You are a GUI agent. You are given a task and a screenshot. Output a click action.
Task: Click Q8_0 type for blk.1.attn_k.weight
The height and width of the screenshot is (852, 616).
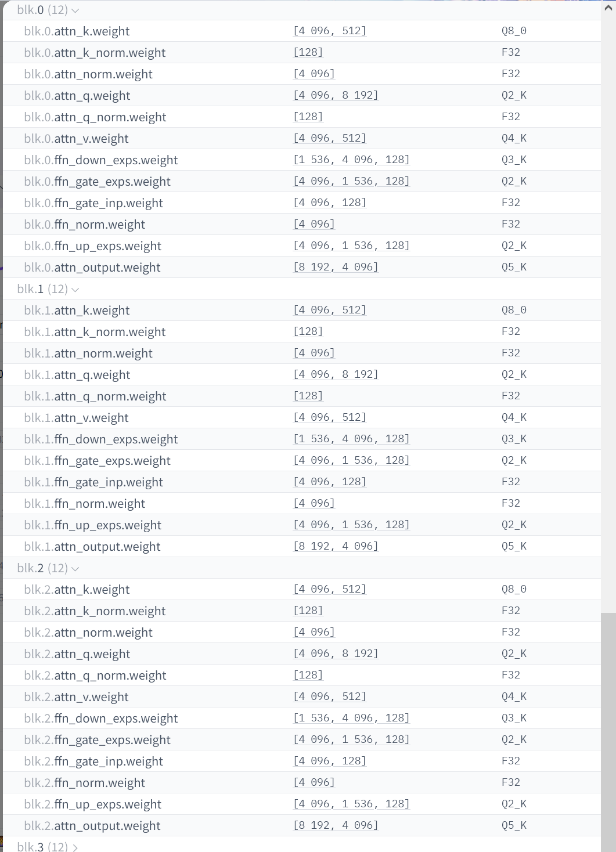click(x=514, y=310)
